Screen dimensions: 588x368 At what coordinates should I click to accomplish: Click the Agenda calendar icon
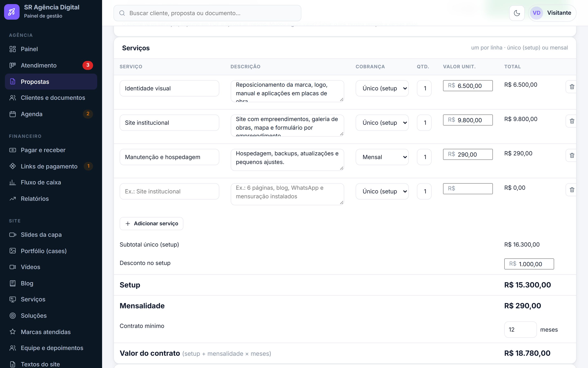click(x=13, y=114)
